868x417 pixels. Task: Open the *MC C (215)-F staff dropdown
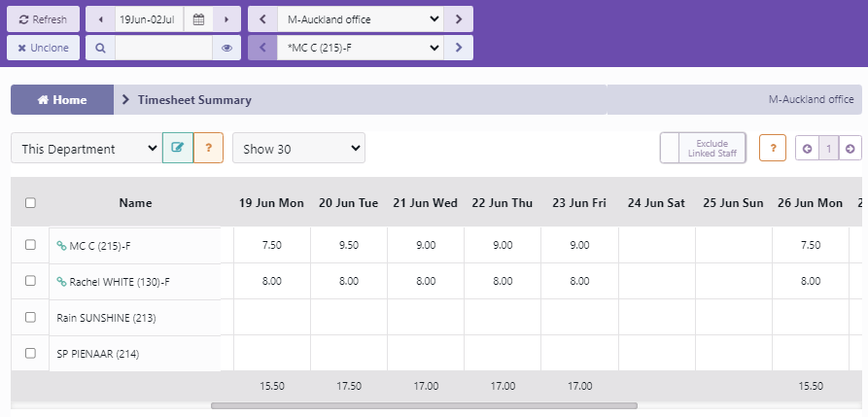tap(361, 48)
